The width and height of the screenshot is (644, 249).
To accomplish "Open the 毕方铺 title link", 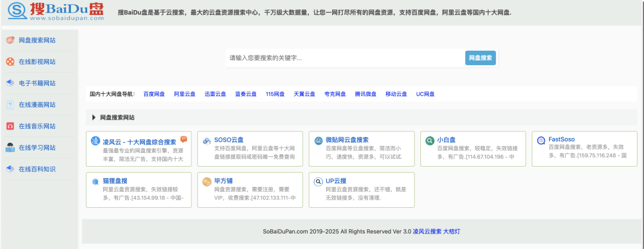I will (x=224, y=181).
